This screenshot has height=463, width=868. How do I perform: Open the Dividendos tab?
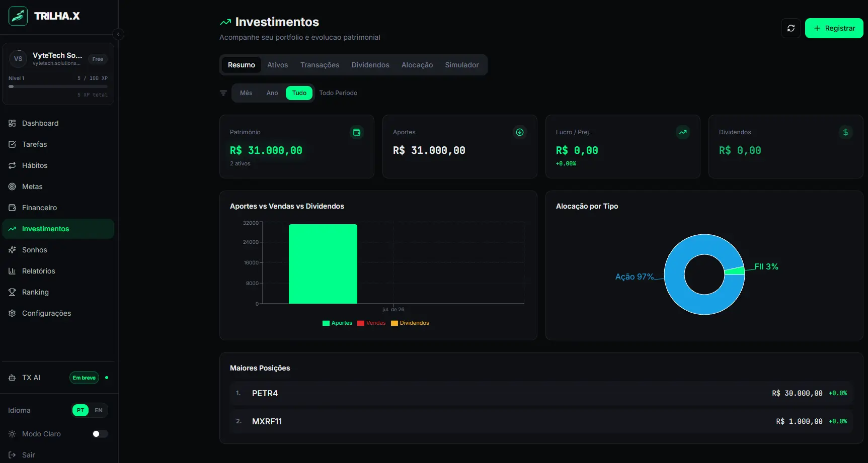(x=370, y=65)
